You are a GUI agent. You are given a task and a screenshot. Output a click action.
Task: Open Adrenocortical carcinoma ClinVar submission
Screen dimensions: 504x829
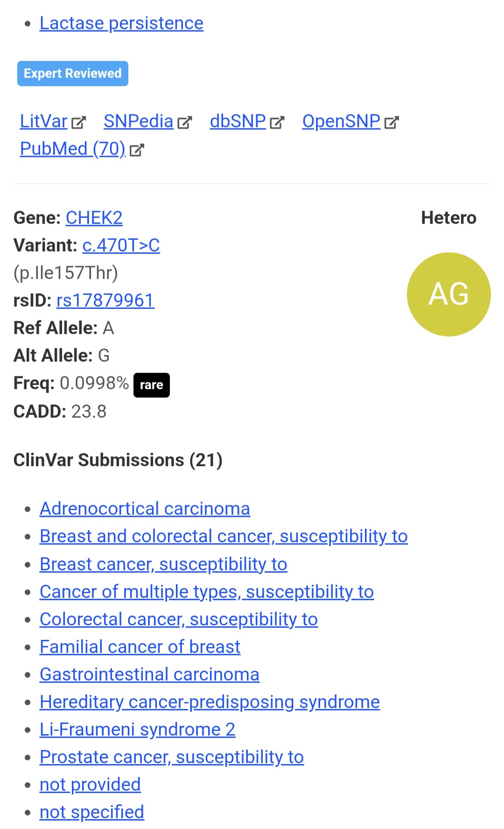(x=145, y=509)
